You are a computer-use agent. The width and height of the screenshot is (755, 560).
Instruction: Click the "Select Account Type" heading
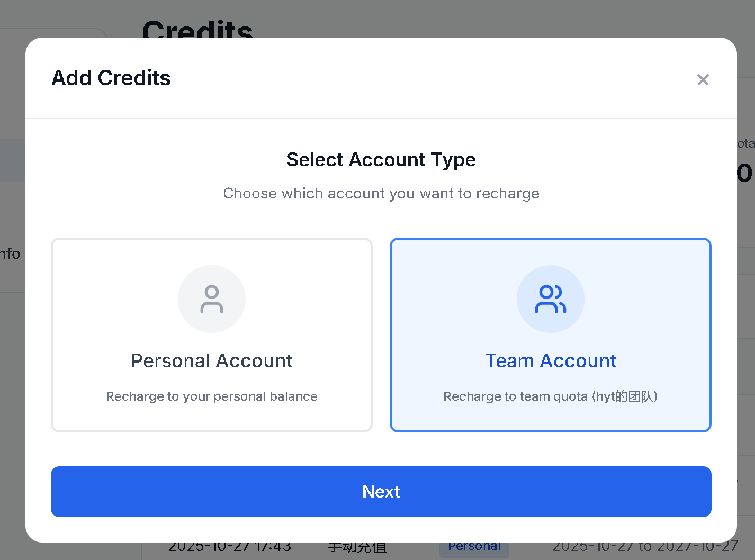(x=381, y=159)
